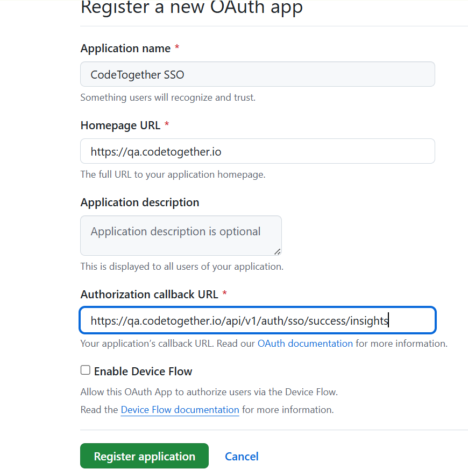Open the OAuth documentation link
The height and width of the screenshot is (476, 468).
pyautogui.click(x=305, y=344)
